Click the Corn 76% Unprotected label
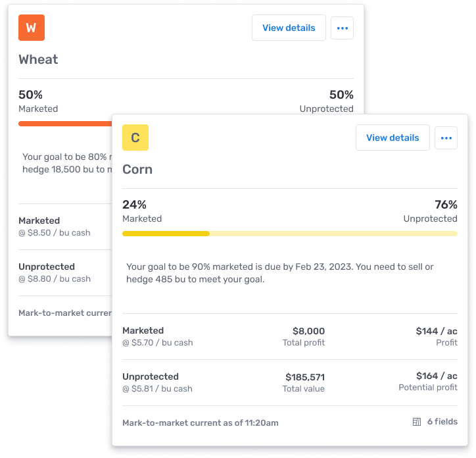Screen dimensions: 476x458 coord(431,211)
